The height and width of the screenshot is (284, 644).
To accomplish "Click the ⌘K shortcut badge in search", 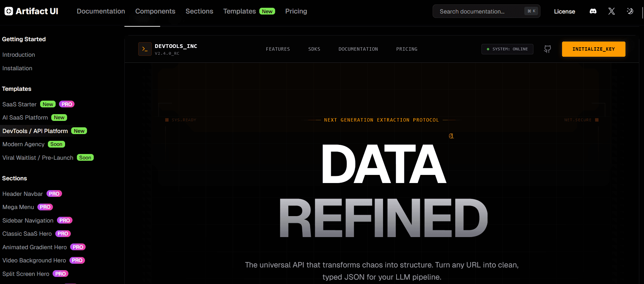I will click(531, 11).
